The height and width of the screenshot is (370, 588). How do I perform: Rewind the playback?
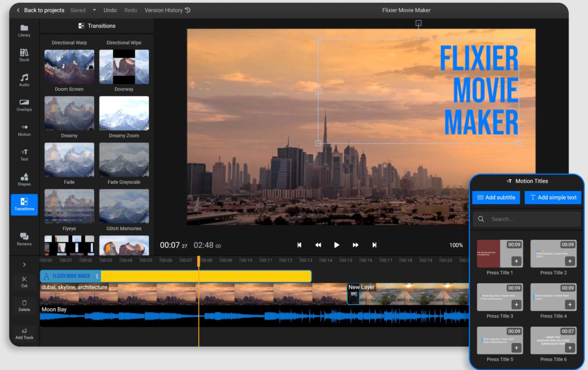pyautogui.click(x=318, y=245)
